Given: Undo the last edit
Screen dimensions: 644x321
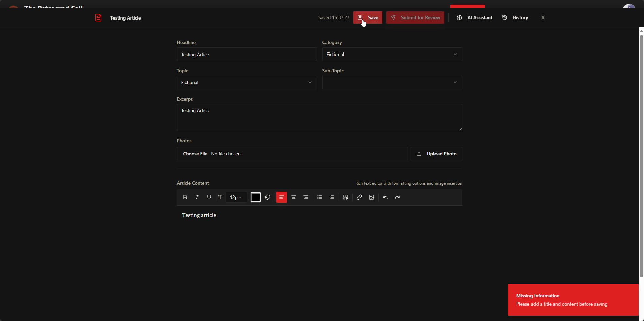Looking at the screenshot, I should (385, 197).
